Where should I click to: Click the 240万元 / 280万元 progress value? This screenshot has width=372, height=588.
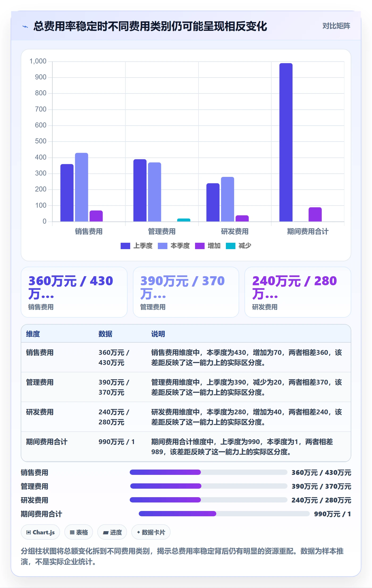[321, 500]
